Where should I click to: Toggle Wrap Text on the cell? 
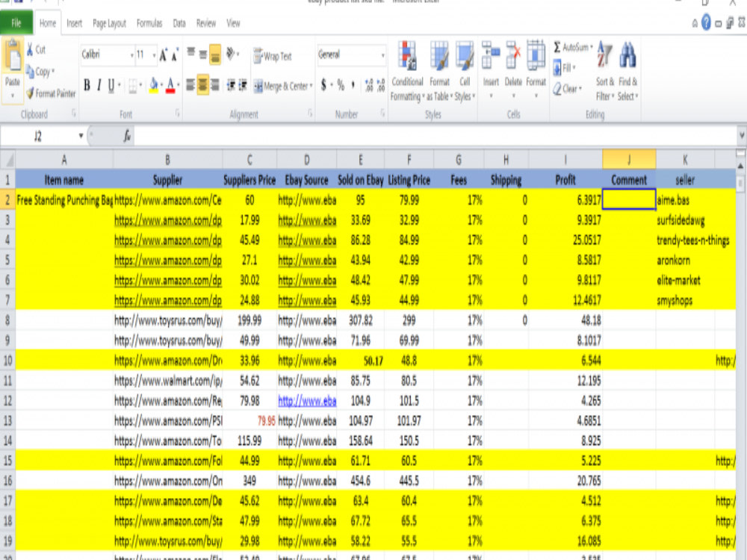click(272, 56)
